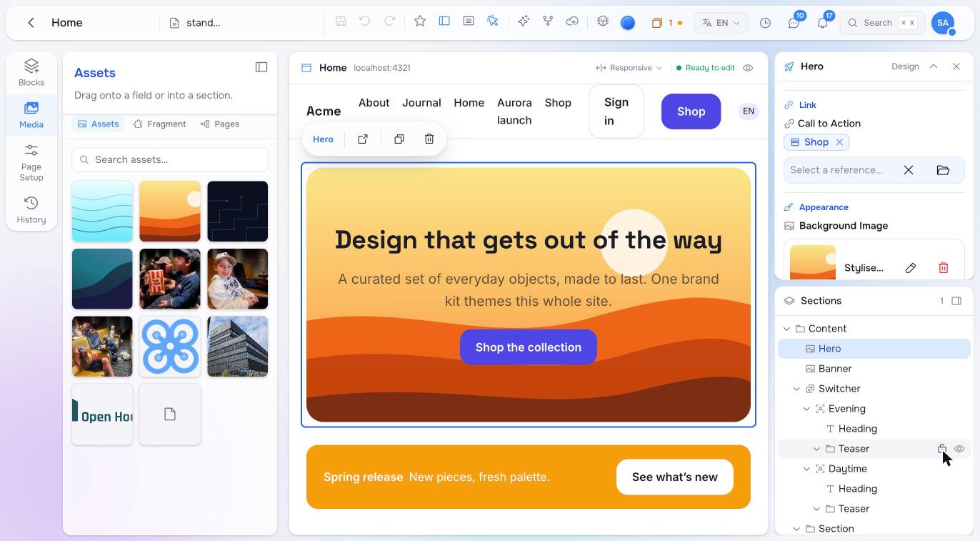Open the Blocks sidebar item
The image size is (980, 541).
[x=31, y=73]
